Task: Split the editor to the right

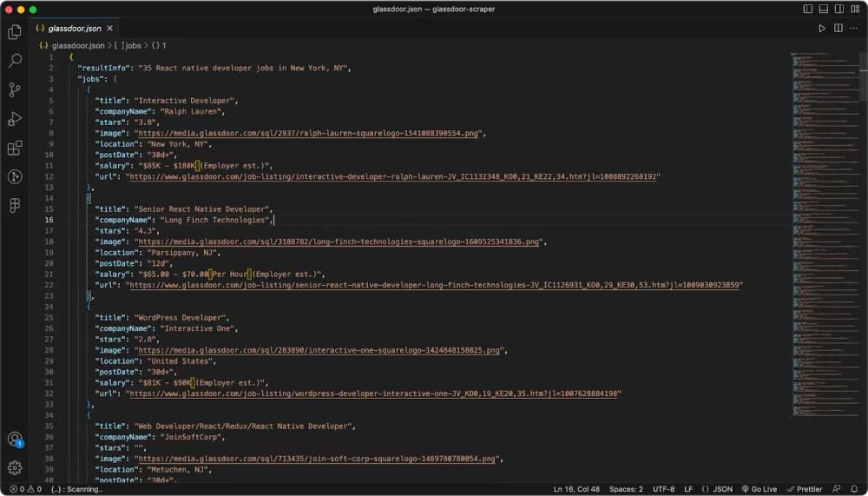Action: click(838, 29)
